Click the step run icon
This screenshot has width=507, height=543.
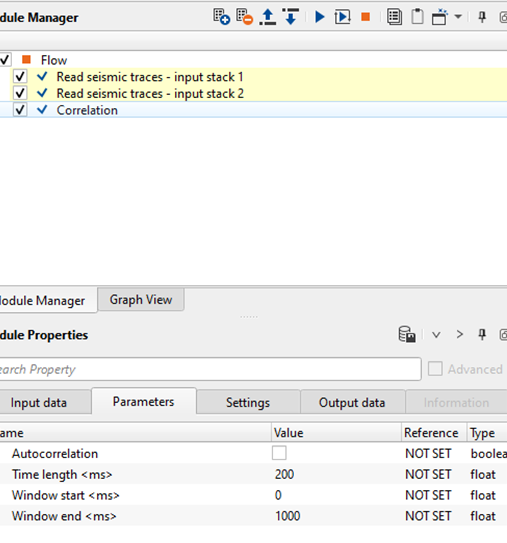click(343, 17)
